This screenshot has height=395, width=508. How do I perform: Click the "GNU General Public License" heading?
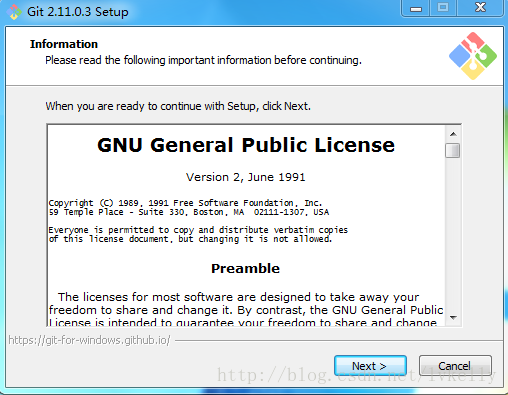246,145
